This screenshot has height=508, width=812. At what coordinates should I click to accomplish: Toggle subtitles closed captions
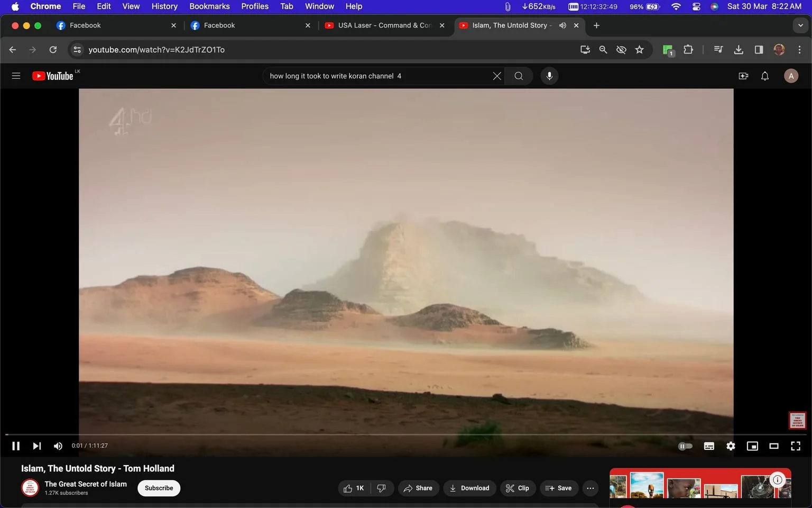click(709, 446)
